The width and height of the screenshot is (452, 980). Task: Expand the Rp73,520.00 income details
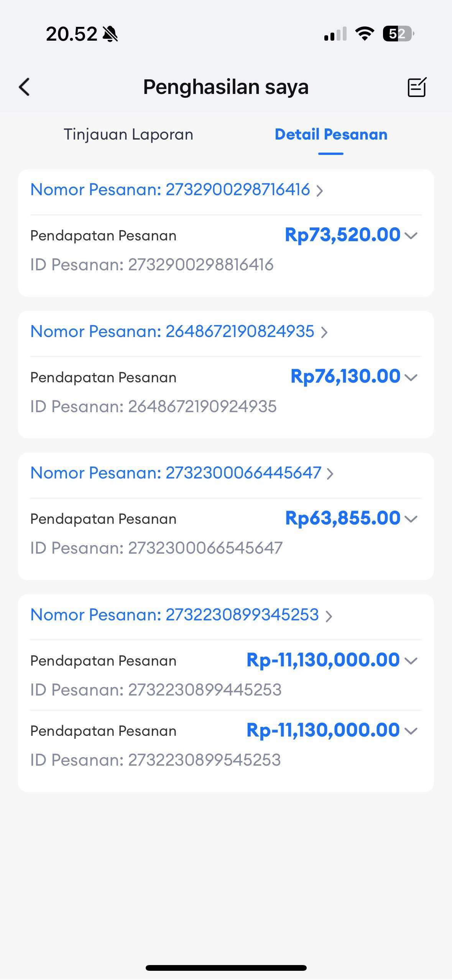click(411, 235)
